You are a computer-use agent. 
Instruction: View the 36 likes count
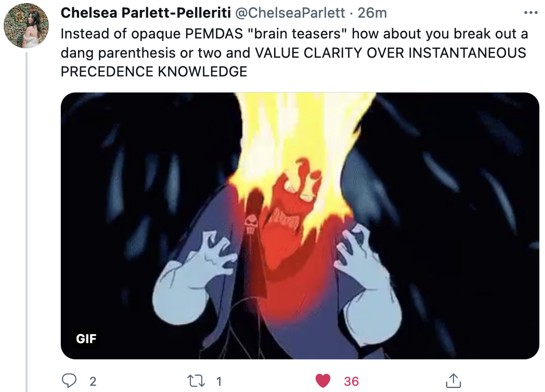[x=352, y=382]
